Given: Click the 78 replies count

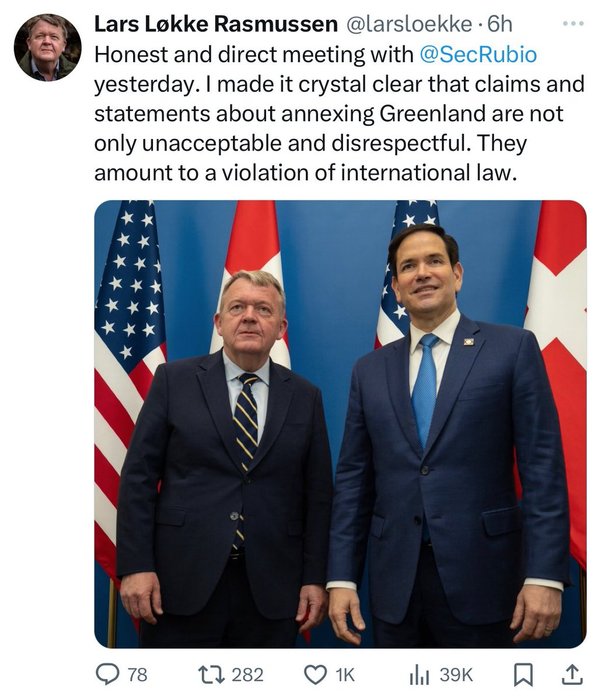Looking at the screenshot, I should coord(137,675).
